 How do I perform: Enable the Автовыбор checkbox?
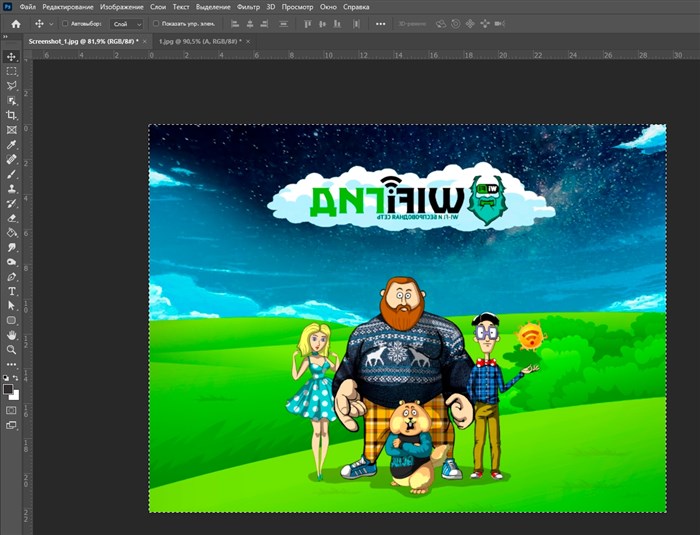(65, 24)
